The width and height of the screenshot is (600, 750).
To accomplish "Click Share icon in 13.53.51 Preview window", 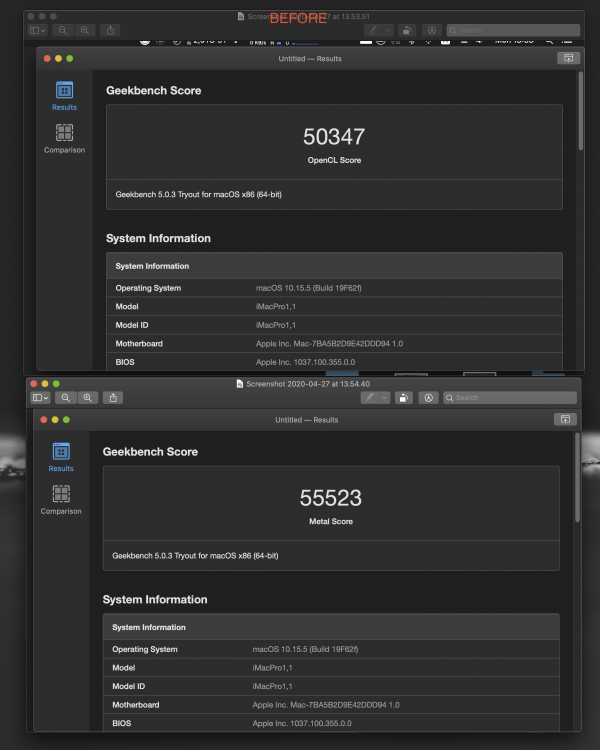I will tap(111, 30).
